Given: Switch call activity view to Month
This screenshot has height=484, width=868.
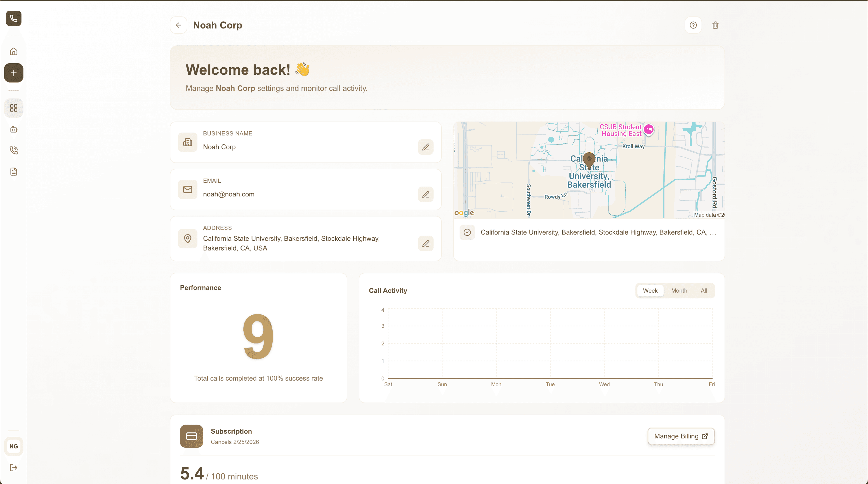Looking at the screenshot, I should [x=679, y=290].
